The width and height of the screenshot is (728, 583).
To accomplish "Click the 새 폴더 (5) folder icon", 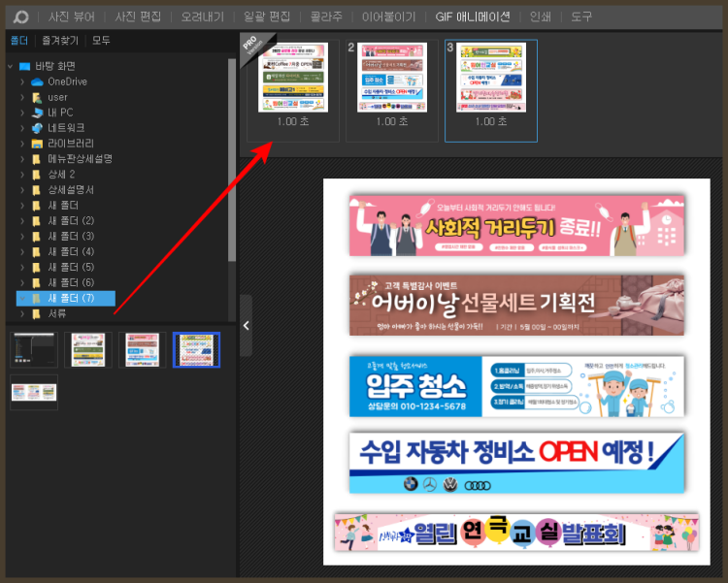I will (37, 268).
